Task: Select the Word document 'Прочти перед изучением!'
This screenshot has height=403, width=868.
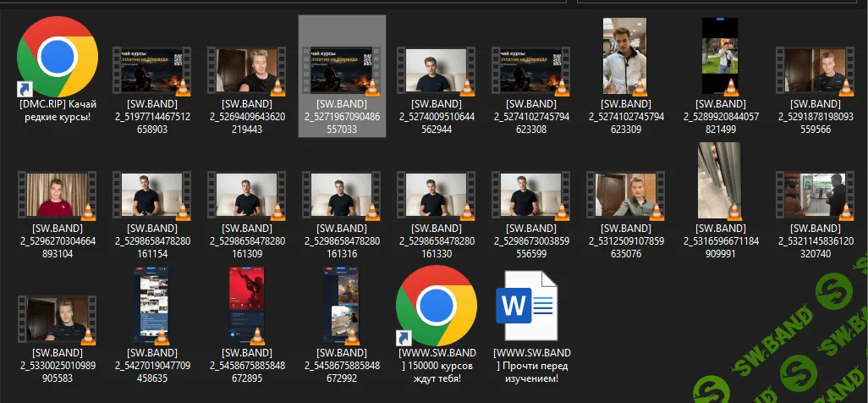Action: pos(532,306)
